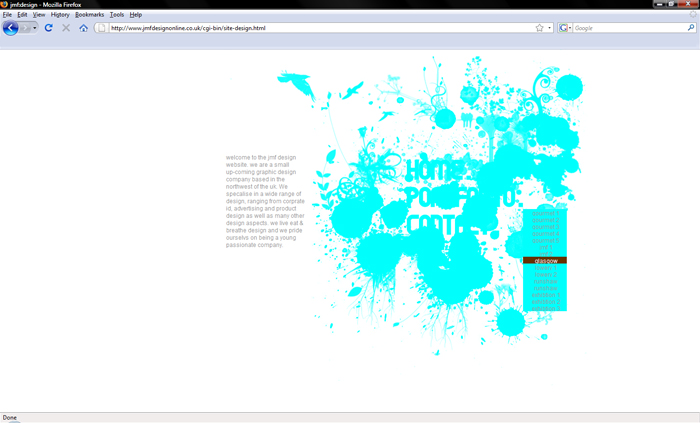The height and width of the screenshot is (423, 700).
Task: Click the Google search engine icon
Action: tap(563, 28)
